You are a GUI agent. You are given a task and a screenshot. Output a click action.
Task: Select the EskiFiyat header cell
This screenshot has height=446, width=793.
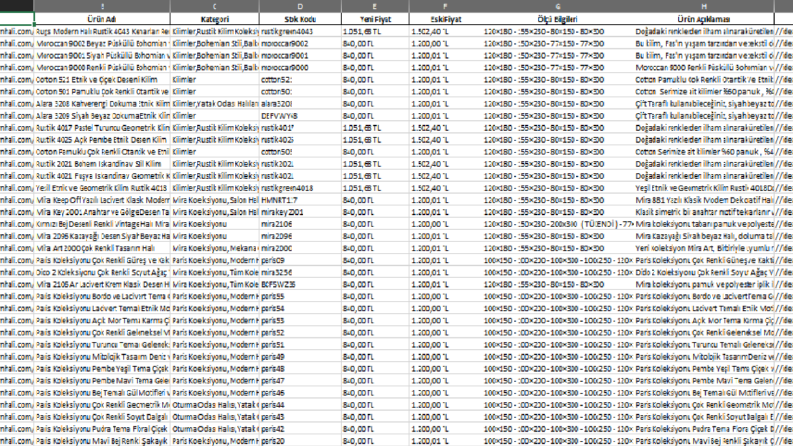pos(446,19)
